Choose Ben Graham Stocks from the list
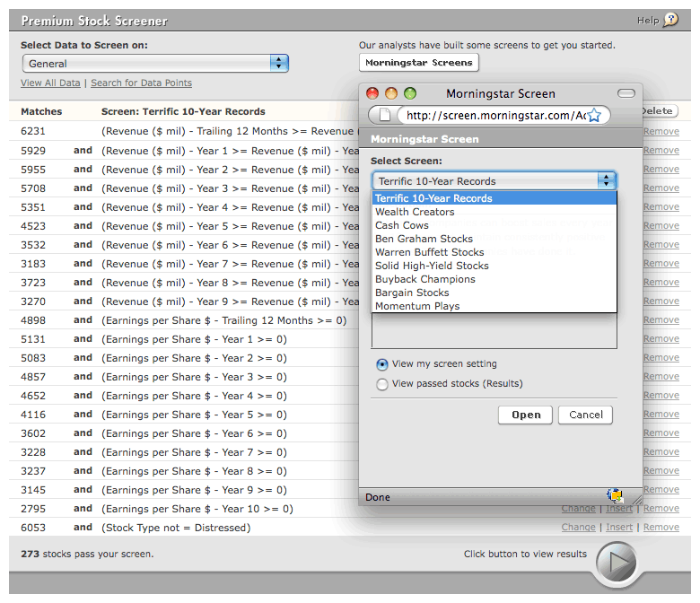The width and height of the screenshot is (700, 603). (494, 239)
